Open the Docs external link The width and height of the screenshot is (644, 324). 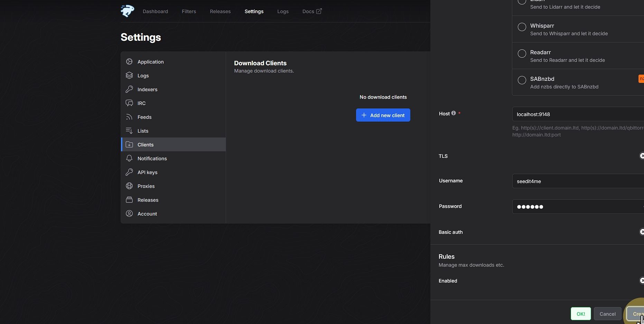click(x=312, y=11)
